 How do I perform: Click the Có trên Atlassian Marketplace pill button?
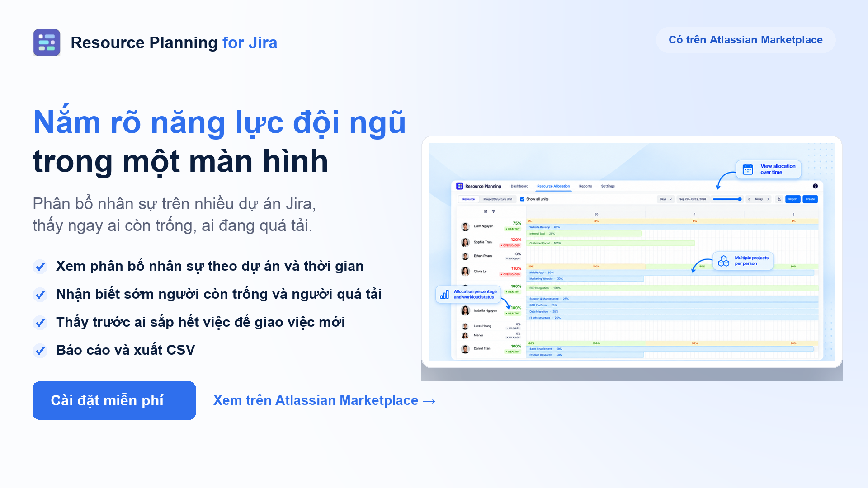pos(745,40)
